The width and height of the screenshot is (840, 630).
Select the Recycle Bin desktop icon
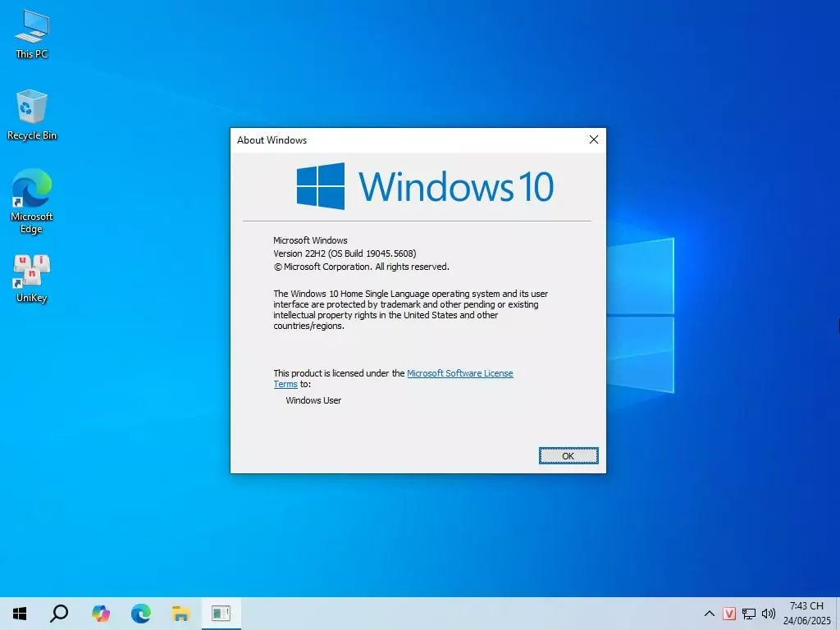(32, 115)
